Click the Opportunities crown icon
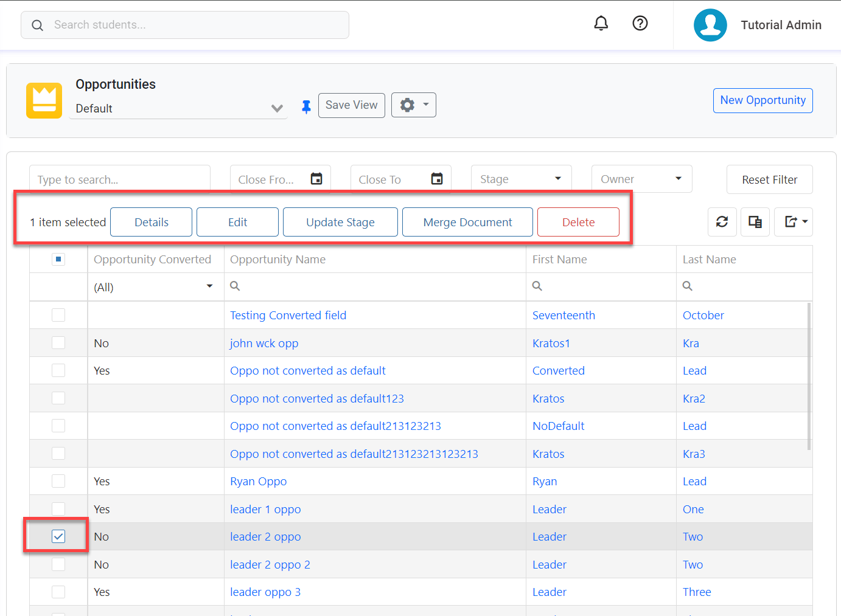 click(44, 100)
